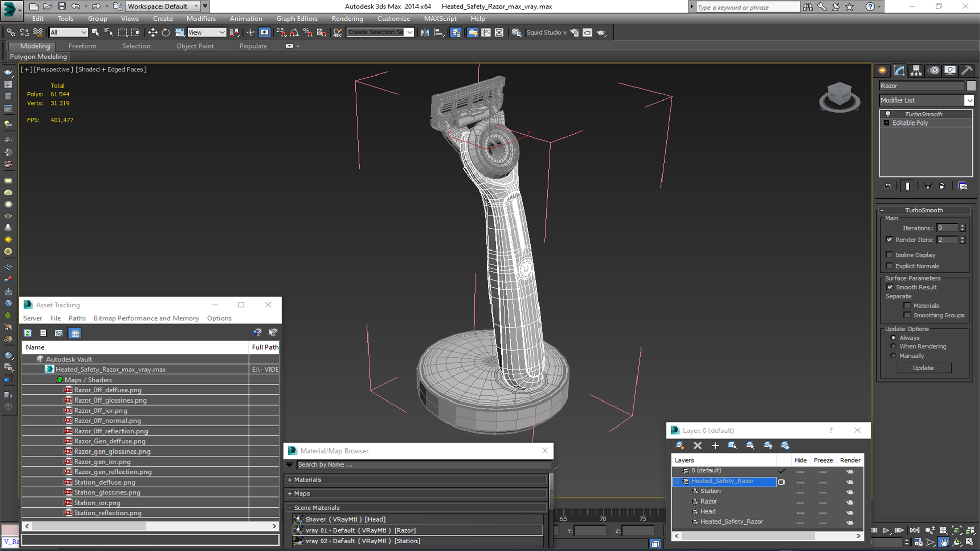Select the Always update option
980x551 pixels.
click(893, 338)
